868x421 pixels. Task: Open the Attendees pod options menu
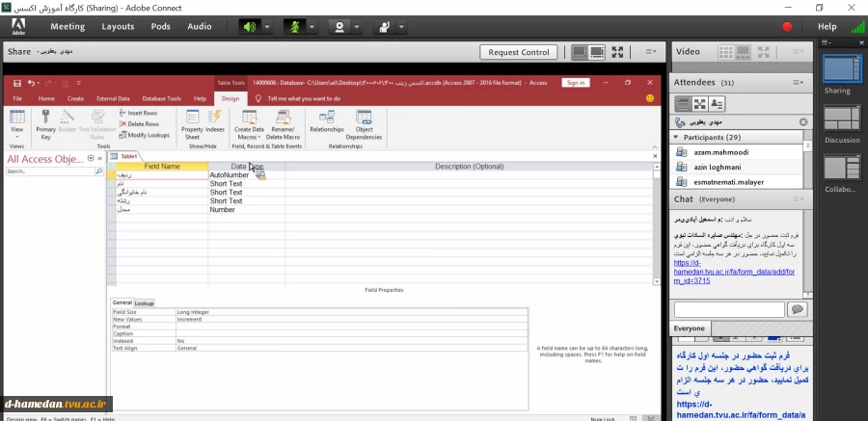tap(798, 83)
